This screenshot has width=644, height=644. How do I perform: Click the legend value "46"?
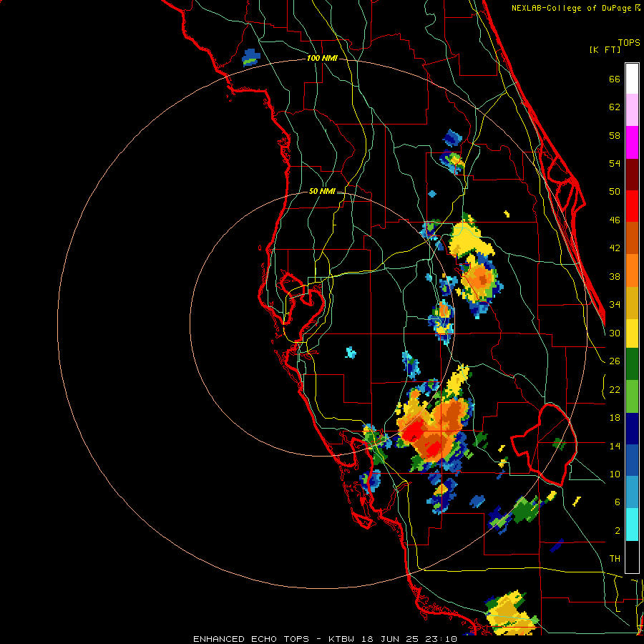point(615,220)
